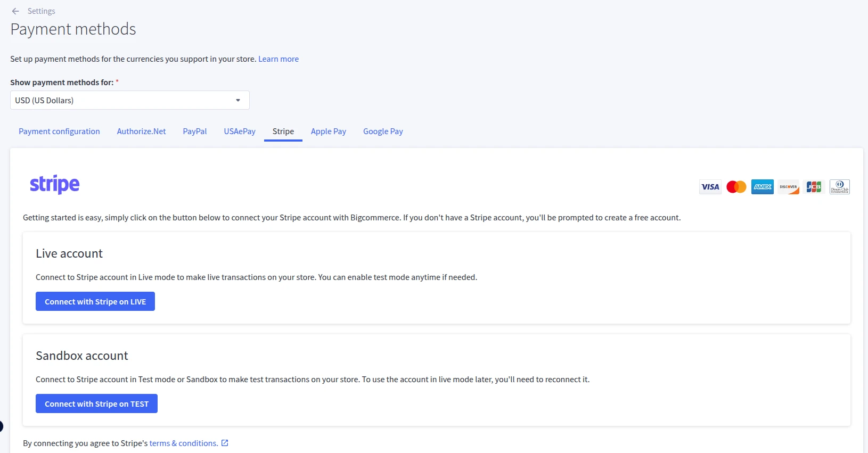The image size is (868, 453).
Task: Click the Sandbox account heading
Action: 82,356
